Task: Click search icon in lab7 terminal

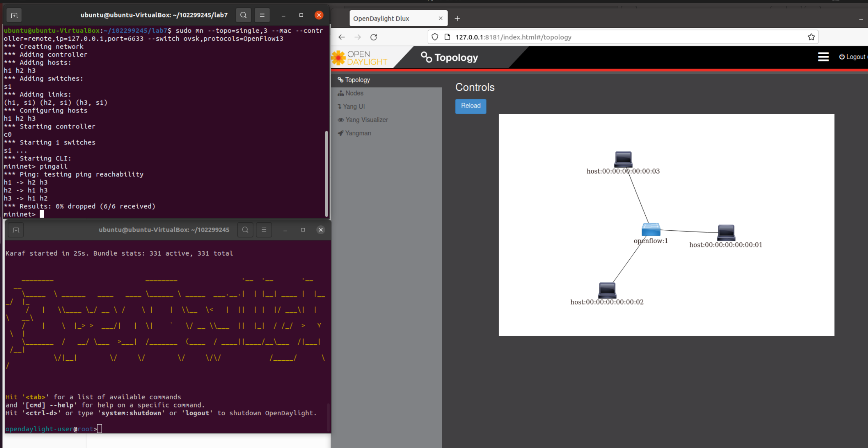Action: tap(243, 15)
